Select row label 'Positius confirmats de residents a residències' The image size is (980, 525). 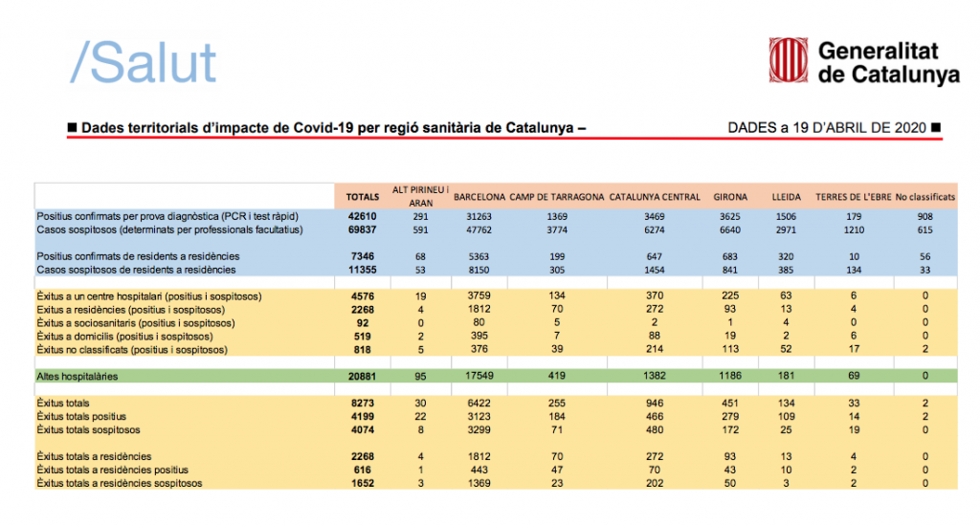pos(138,256)
